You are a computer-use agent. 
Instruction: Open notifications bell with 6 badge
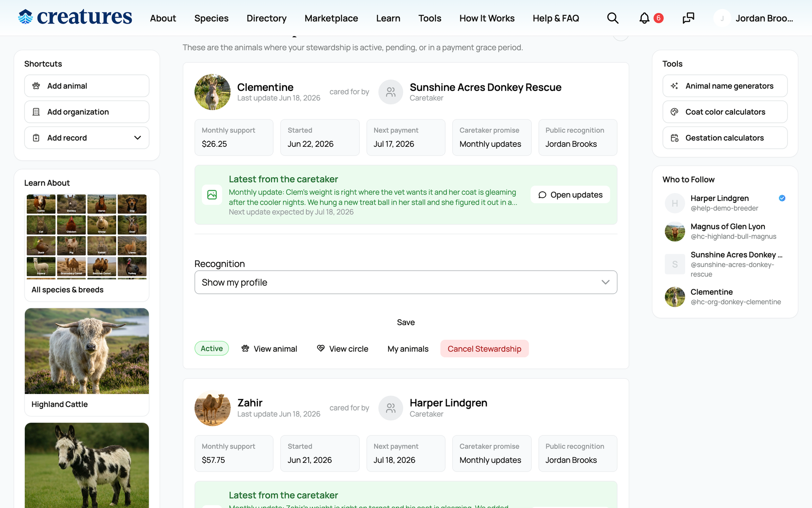tap(651, 18)
